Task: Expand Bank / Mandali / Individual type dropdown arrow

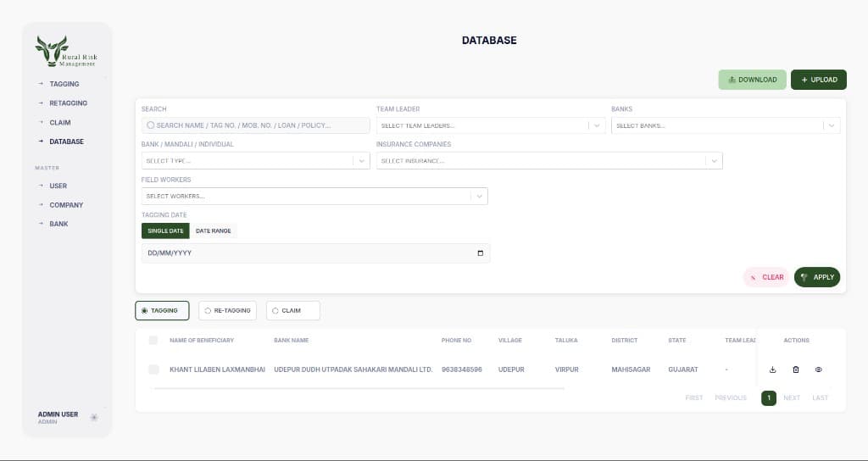Action: click(361, 161)
